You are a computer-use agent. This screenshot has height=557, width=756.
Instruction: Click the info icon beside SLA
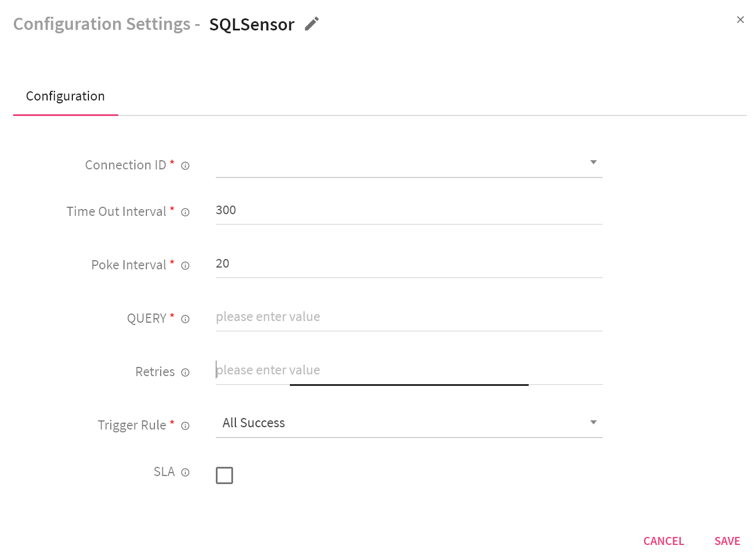pos(185,472)
